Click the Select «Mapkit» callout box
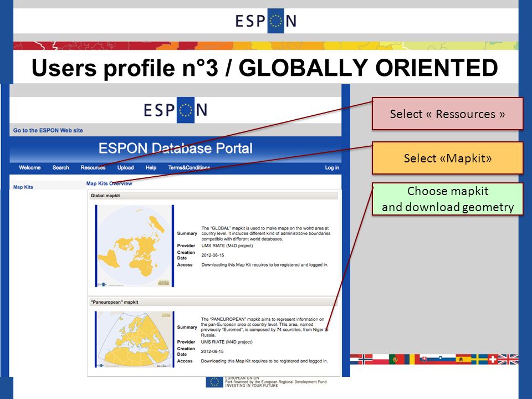Image resolution: width=532 pixels, height=399 pixels. coord(448,158)
